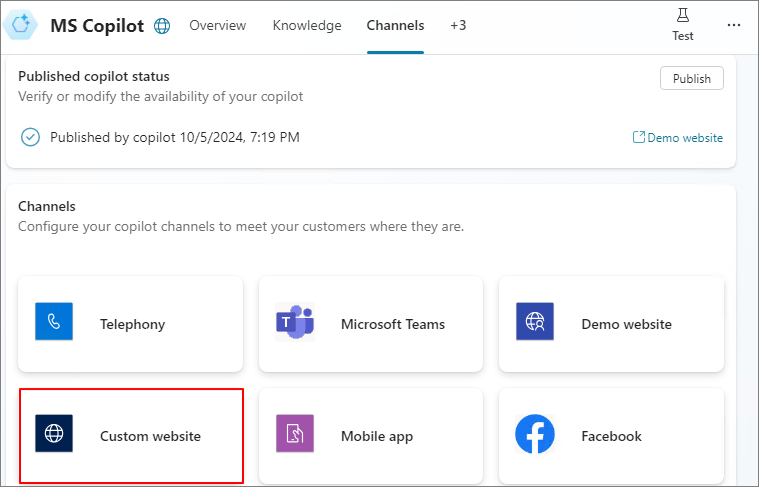The height and width of the screenshot is (487, 759).
Task: Click 'Configure your copilot channels' description text
Action: click(x=241, y=227)
